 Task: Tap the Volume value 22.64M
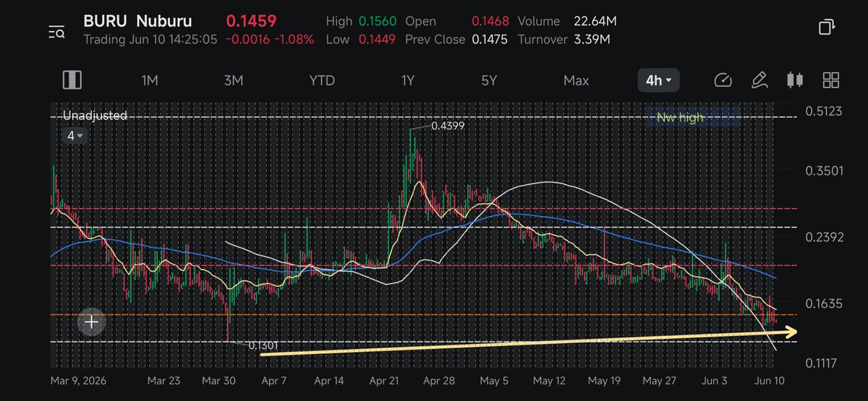pos(595,22)
